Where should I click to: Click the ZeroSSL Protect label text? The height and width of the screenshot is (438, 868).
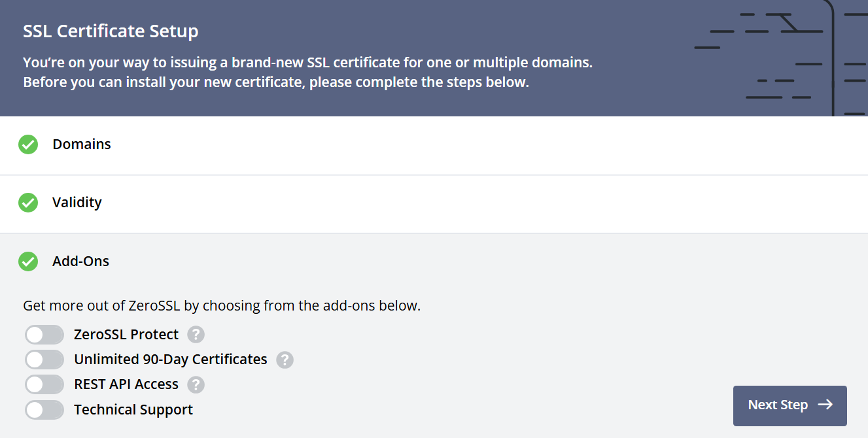[126, 335]
